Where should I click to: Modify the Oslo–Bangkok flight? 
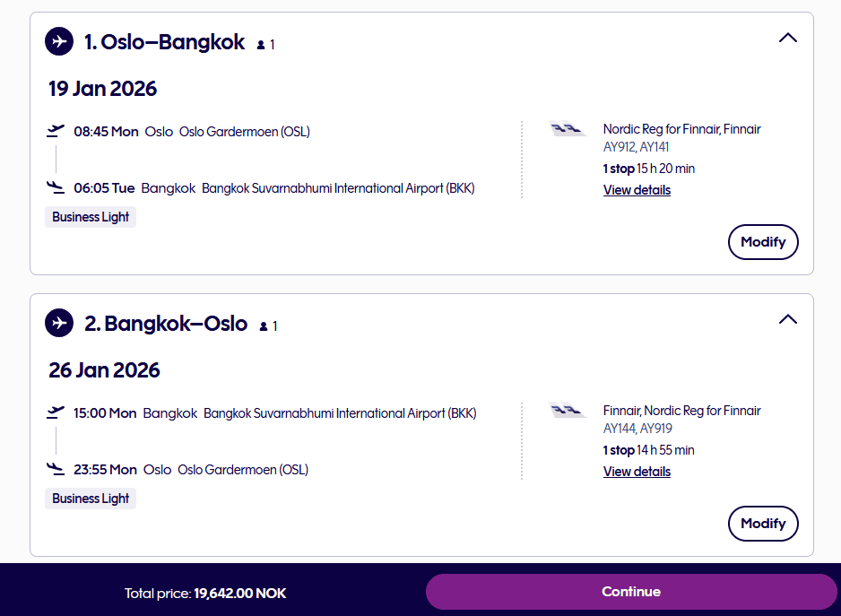[763, 242]
